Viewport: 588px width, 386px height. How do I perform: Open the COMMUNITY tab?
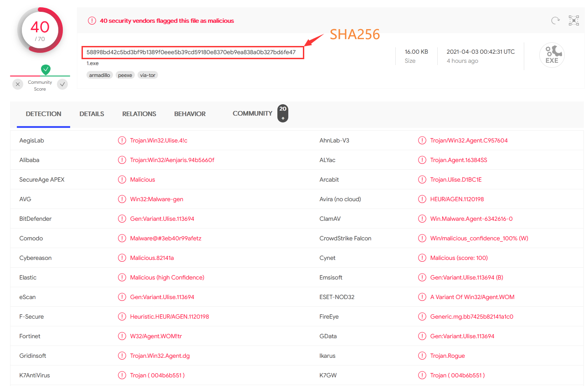click(x=252, y=113)
